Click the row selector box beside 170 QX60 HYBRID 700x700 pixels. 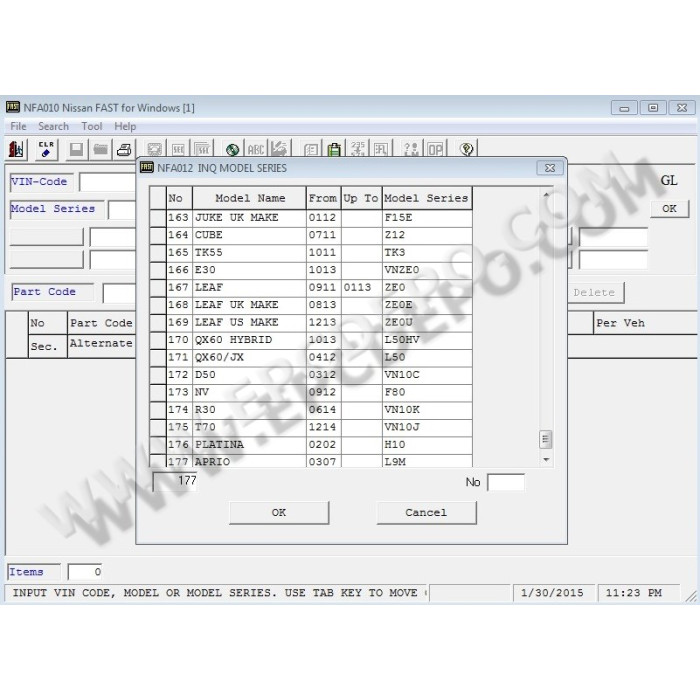pyautogui.click(x=158, y=340)
